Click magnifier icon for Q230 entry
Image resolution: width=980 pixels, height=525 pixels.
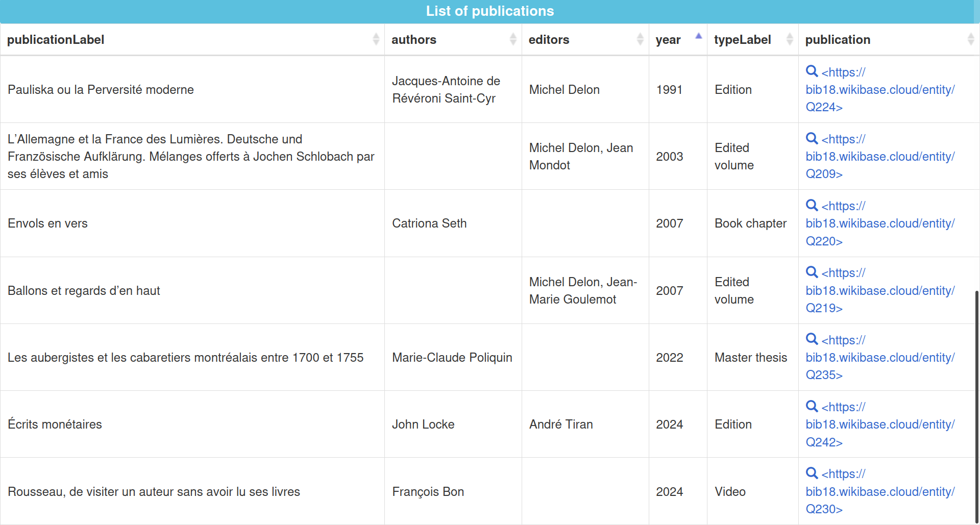(812, 473)
